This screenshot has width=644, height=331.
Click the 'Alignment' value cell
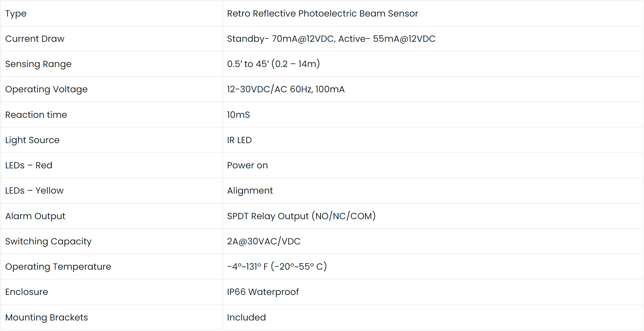pyautogui.click(x=250, y=191)
